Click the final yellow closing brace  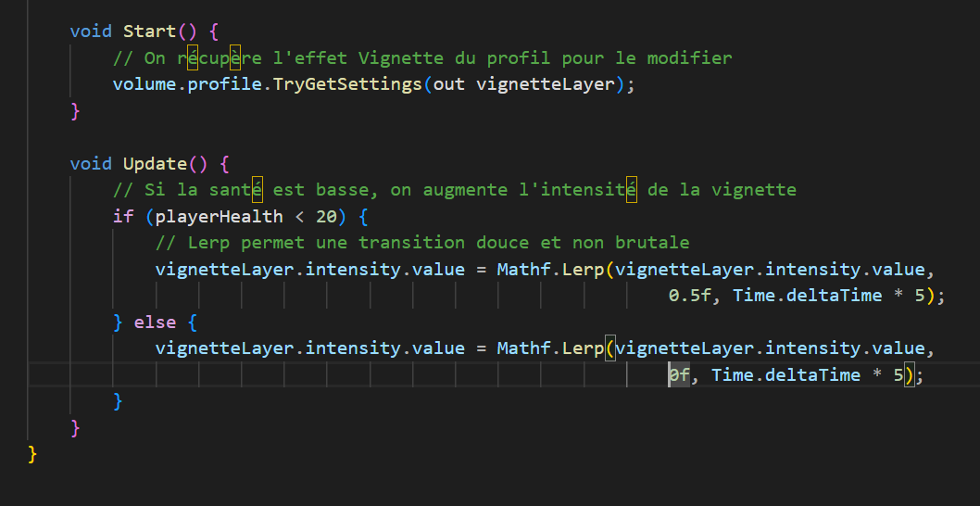[33, 454]
